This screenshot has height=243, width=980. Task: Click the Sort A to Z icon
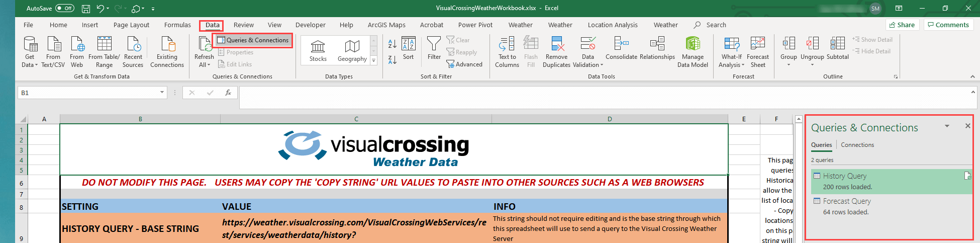(392, 44)
